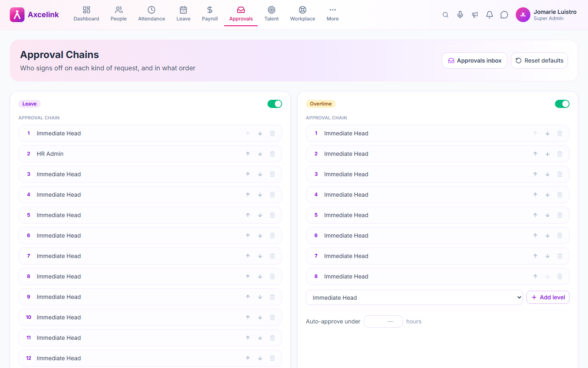
Task: Move Overtime level 7 down
Action: tap(548, 256)
